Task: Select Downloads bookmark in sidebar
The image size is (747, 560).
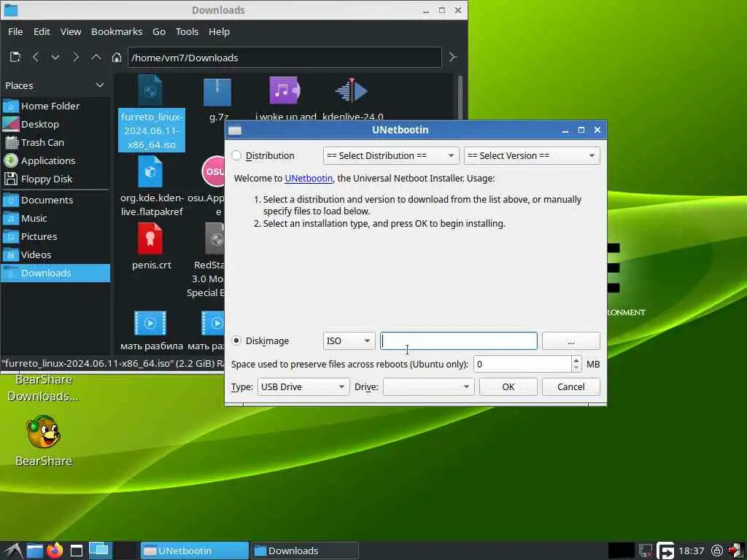Action: click(x=55, y=273)
